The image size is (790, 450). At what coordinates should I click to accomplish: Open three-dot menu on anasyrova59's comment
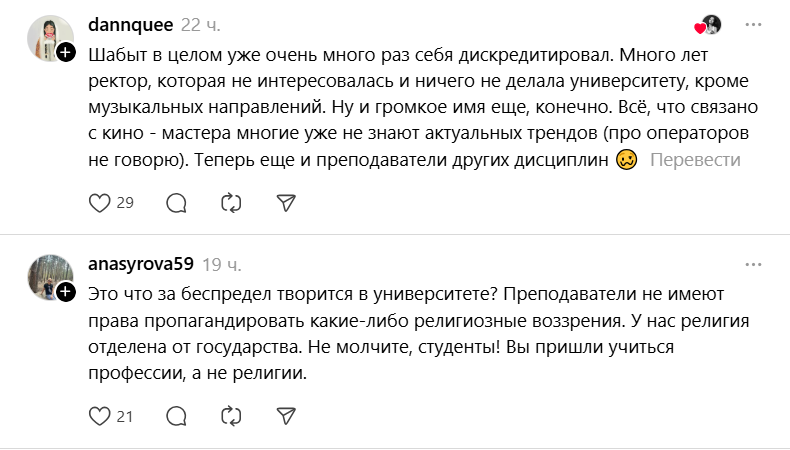[753, 264]
